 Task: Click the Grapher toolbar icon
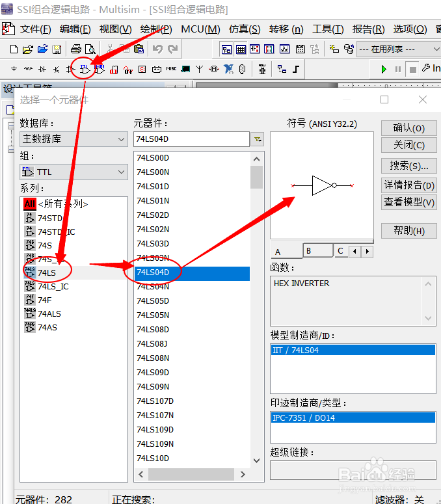(x=284, y=49)
